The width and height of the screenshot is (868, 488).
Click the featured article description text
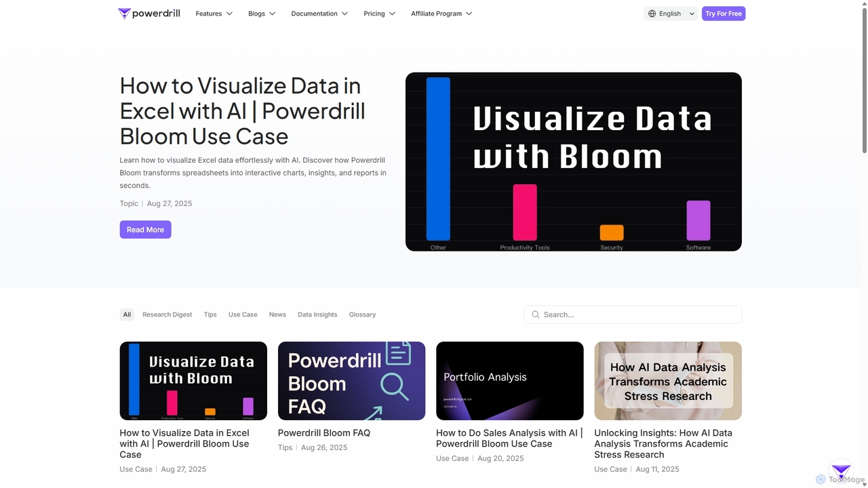(x=253, y=173)
